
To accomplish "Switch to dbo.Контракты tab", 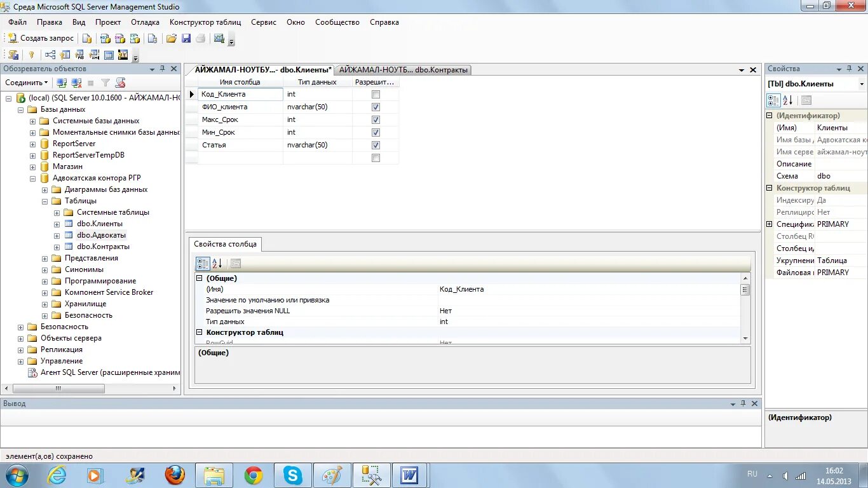I will point(403,70).
